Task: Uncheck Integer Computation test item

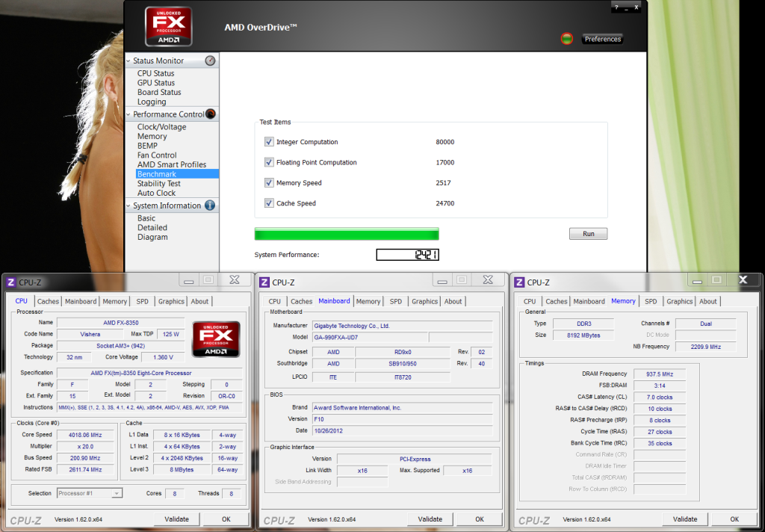Action: 269,141
